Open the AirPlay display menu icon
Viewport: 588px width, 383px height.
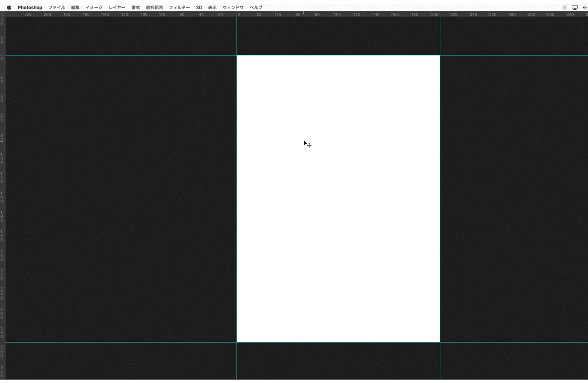click(x=575, y=7)
